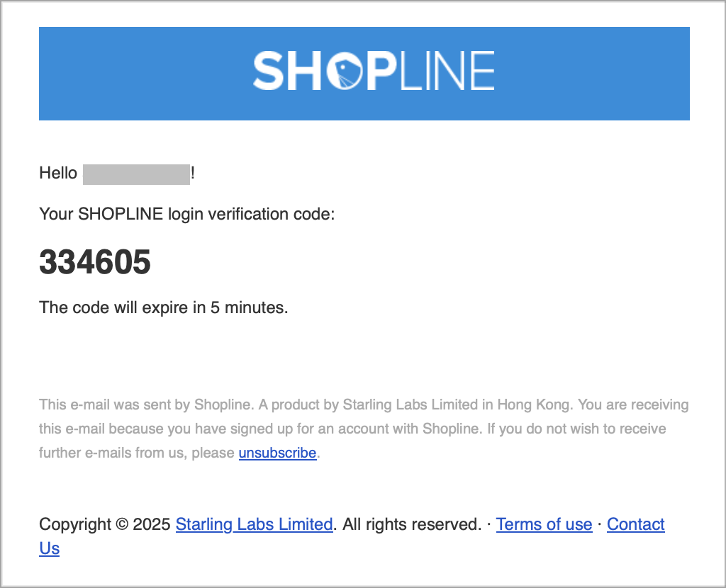Click the SHOPLINE logo in the banner
This screenshot has width=726, height=588.
[x=374, y=70]
